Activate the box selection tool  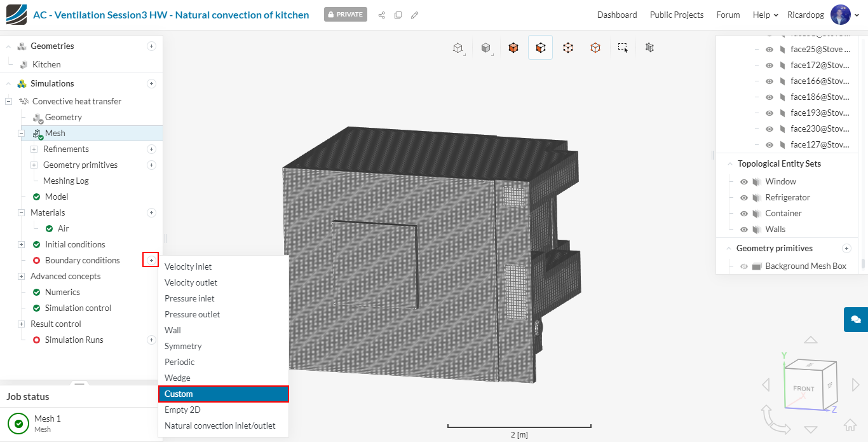click(623, 48)
